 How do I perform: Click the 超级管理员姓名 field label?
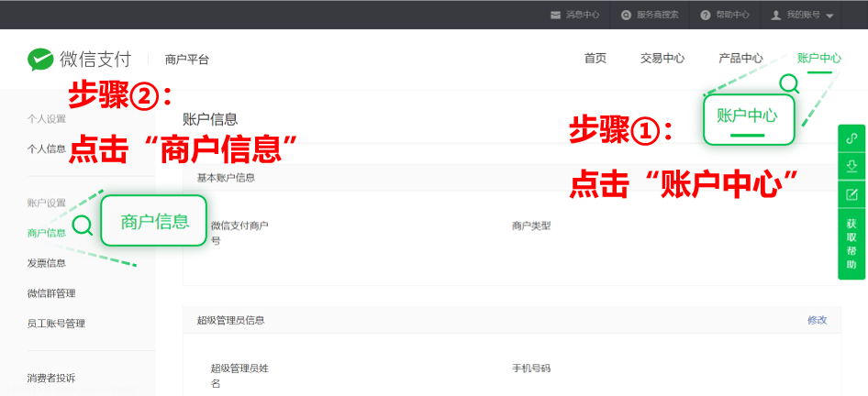(x=239, y=376)
